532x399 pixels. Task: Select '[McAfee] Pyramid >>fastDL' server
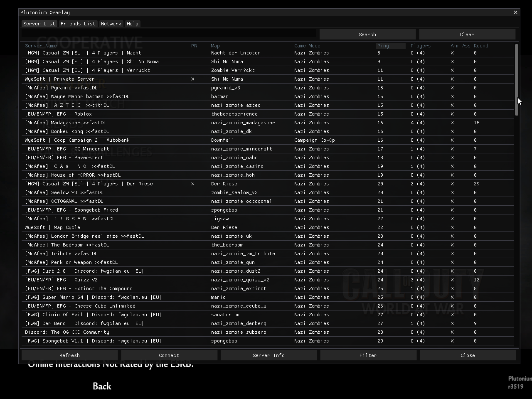(268, 88)
